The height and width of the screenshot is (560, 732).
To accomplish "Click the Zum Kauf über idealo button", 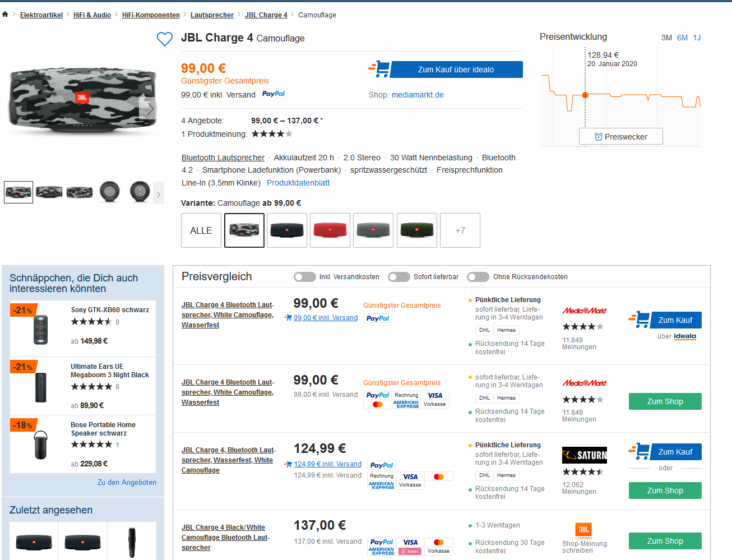I will pyautogui.click(x=456, y=70).
